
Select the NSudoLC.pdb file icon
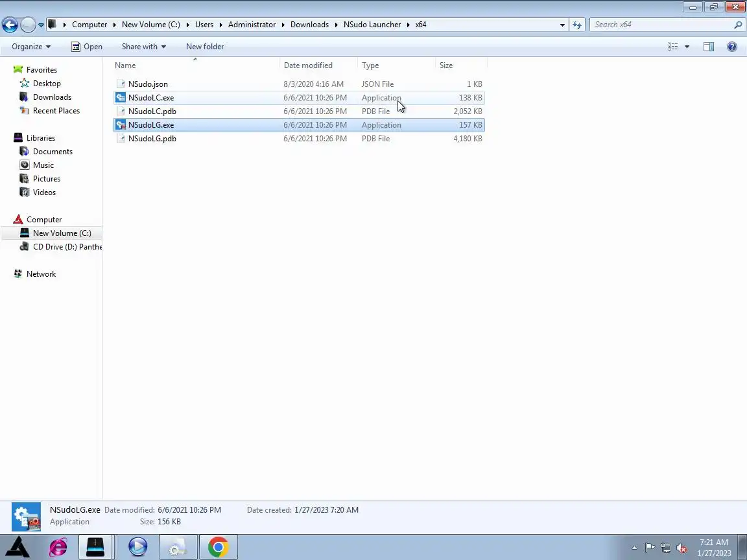click(121, 111)
